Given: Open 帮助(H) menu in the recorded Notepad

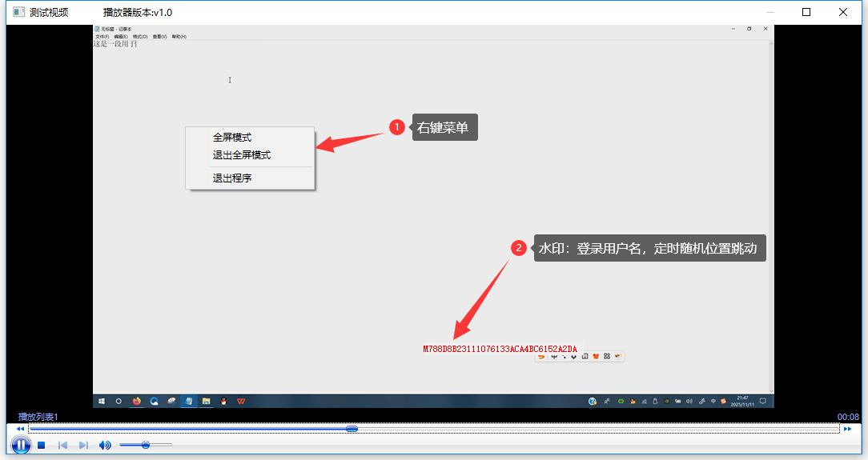Looking at the screenshot, I should tap(179, 37).
